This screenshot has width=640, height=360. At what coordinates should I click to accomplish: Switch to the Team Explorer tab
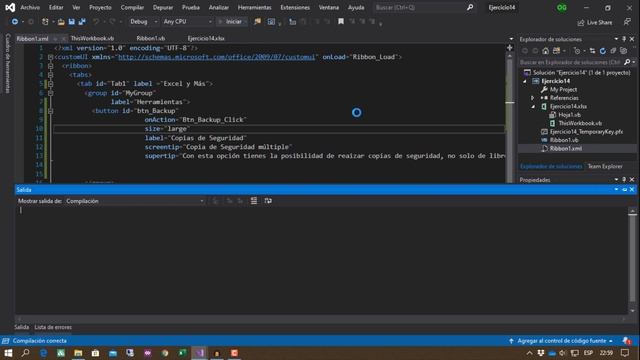tap(605, 167)
